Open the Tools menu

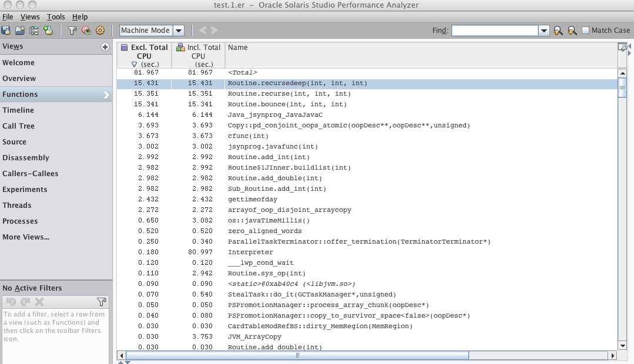[56, 17]
